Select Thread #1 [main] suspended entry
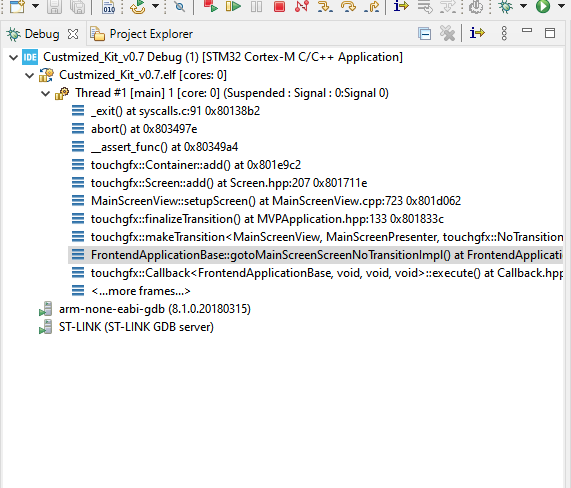 [232, 93]
